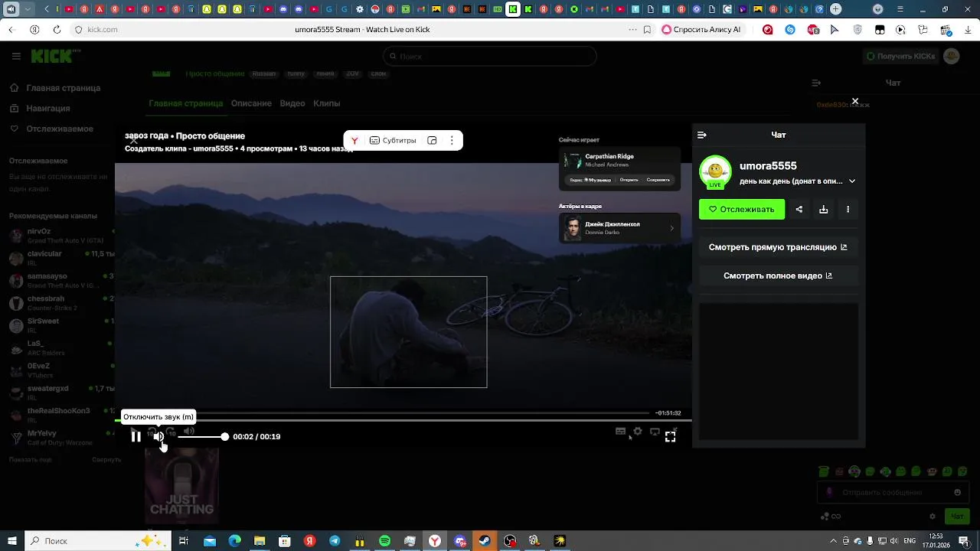The width and height of the screenshot is (980, 551).
Task: Click the green Чат send button
Action: click(x=957, y=517)
